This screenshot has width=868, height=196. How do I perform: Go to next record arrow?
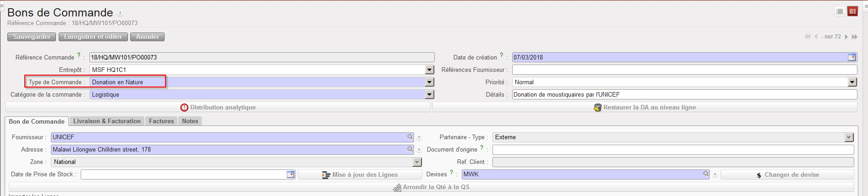point(846,37)
